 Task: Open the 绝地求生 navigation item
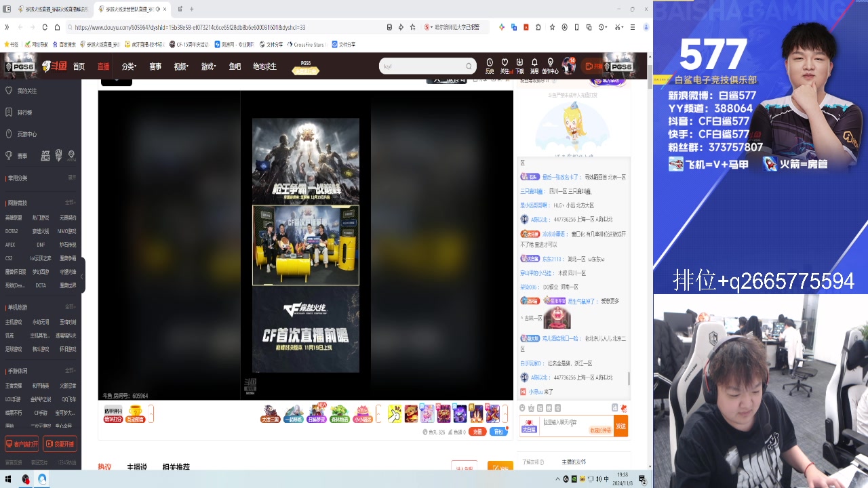[x=264, y=66]
